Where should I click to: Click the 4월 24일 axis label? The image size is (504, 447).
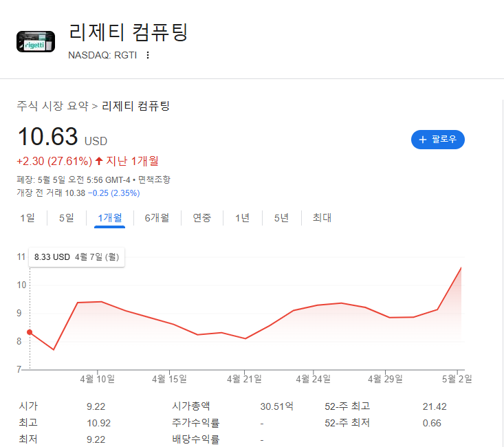tap(313, 379)
